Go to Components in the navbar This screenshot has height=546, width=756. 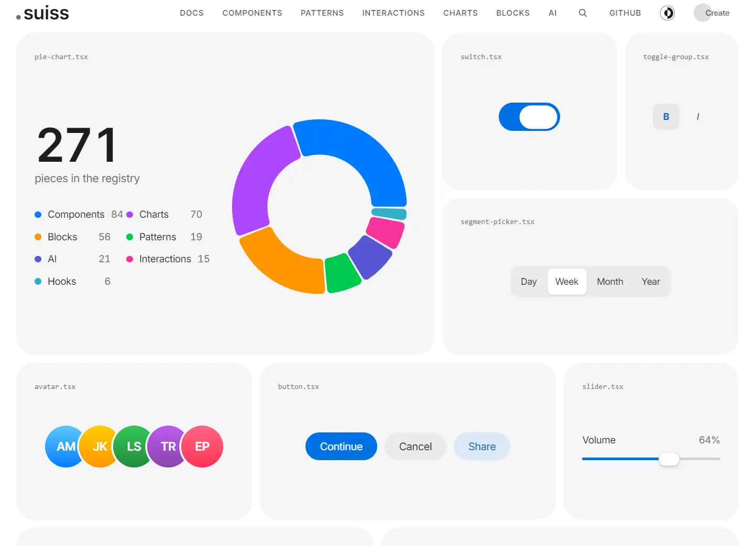point(252,13)
